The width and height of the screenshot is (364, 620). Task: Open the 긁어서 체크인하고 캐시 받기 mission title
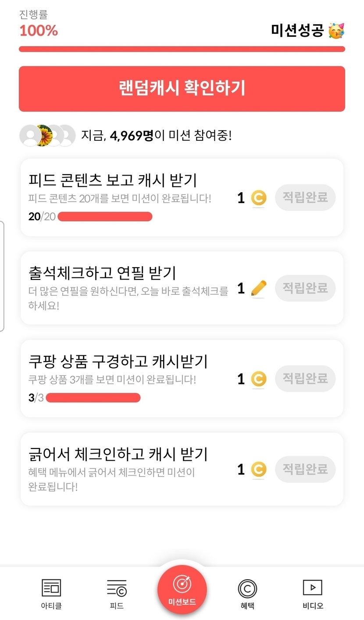coord(118,454)
